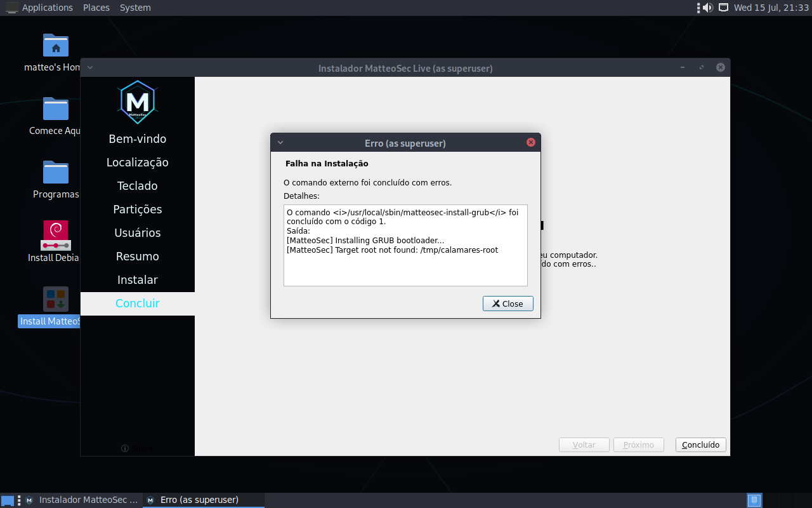Click the workspace switcher in bottom-right panel
The height and width of the screenshot is (508, 812).
(x=754, y=500)
